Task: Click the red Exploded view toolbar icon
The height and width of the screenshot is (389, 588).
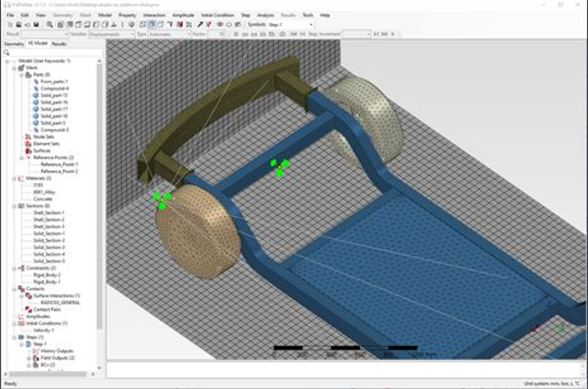Action: click(x=180, y=25)
